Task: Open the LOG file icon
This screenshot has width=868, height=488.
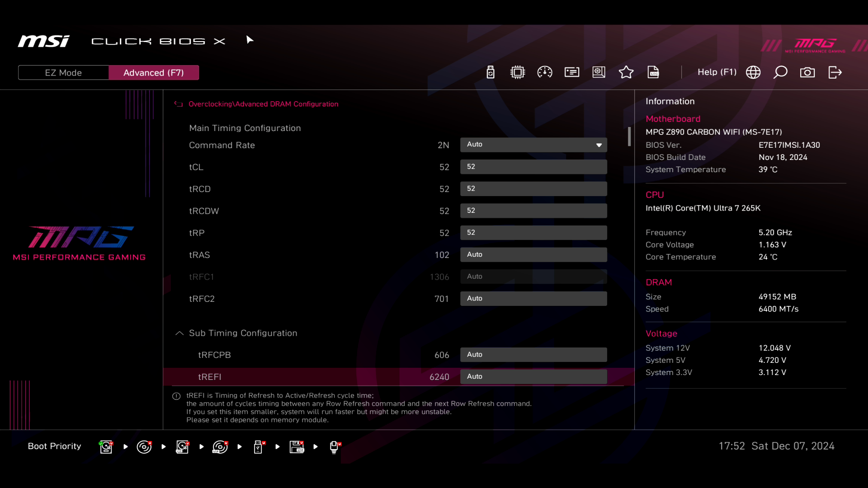Action: [653, 72]
